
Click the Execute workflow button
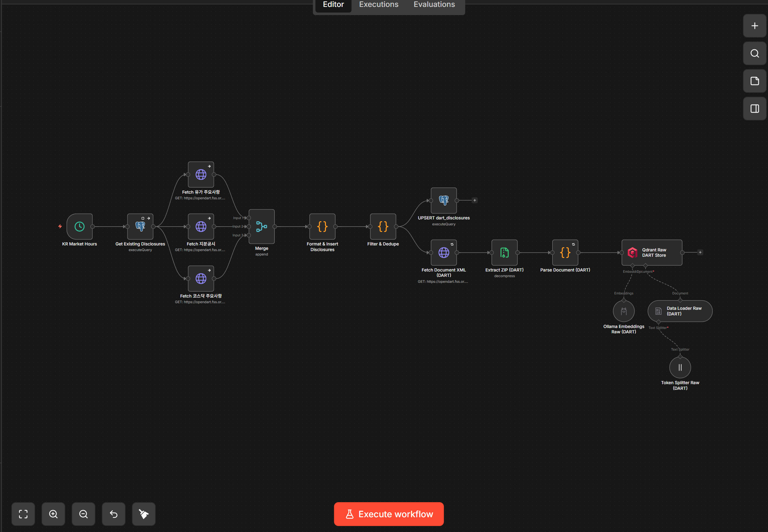click(388, 514)
